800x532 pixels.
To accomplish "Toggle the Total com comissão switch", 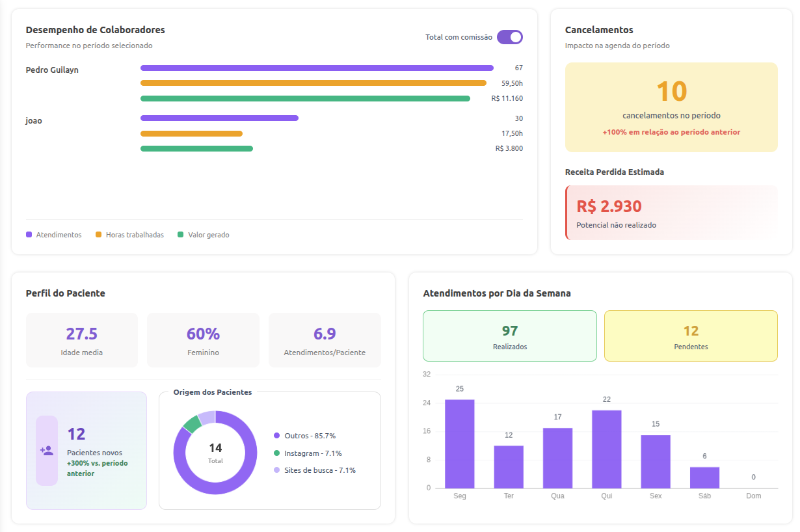I will (x=510, y=37).
